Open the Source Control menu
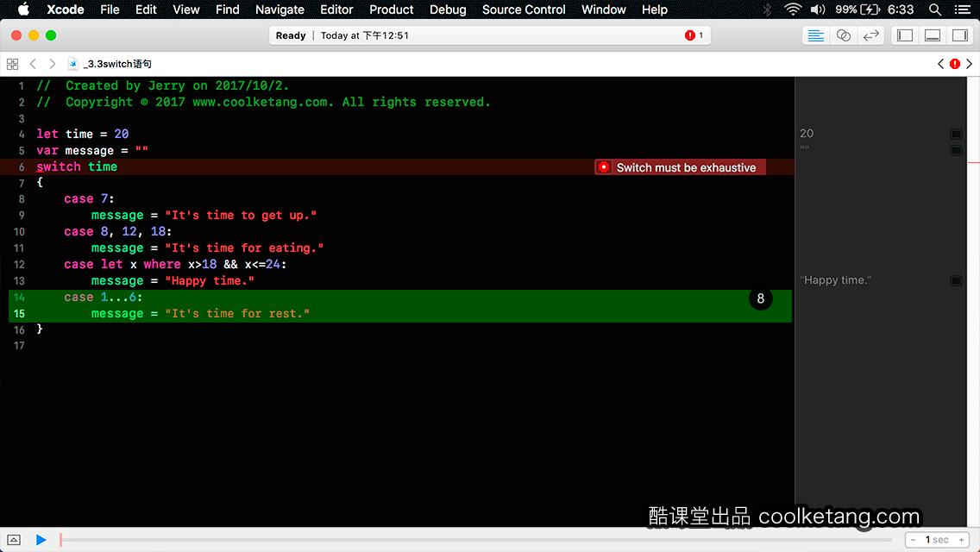This screenshot has height=552, width=980. (523, 9)
